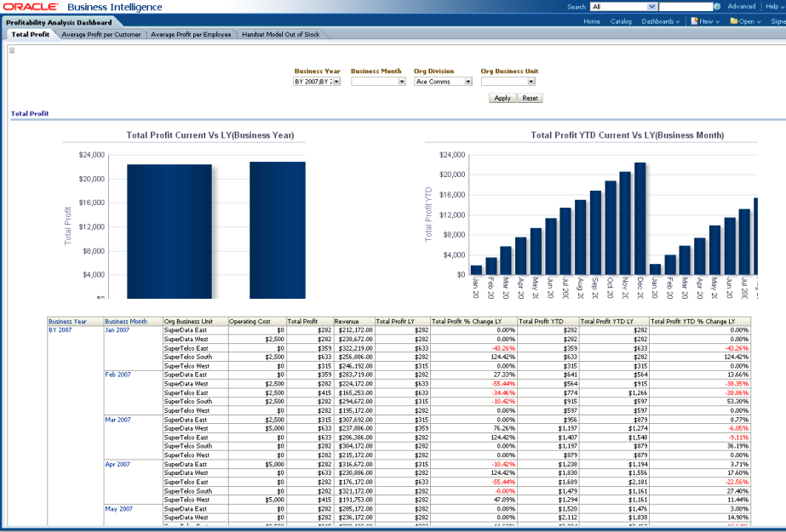
Task: Select the revenue cell $212,172.00
Action: 355,330
